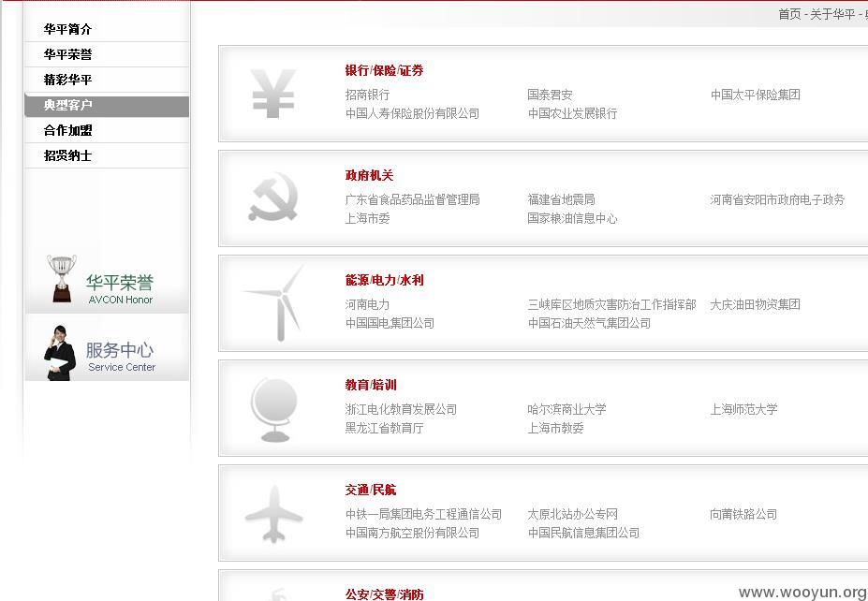The height and width of the screenshot is (601, 868).
Task: Click 哈尔滨商业大学
Action: [x=566, y=409]
